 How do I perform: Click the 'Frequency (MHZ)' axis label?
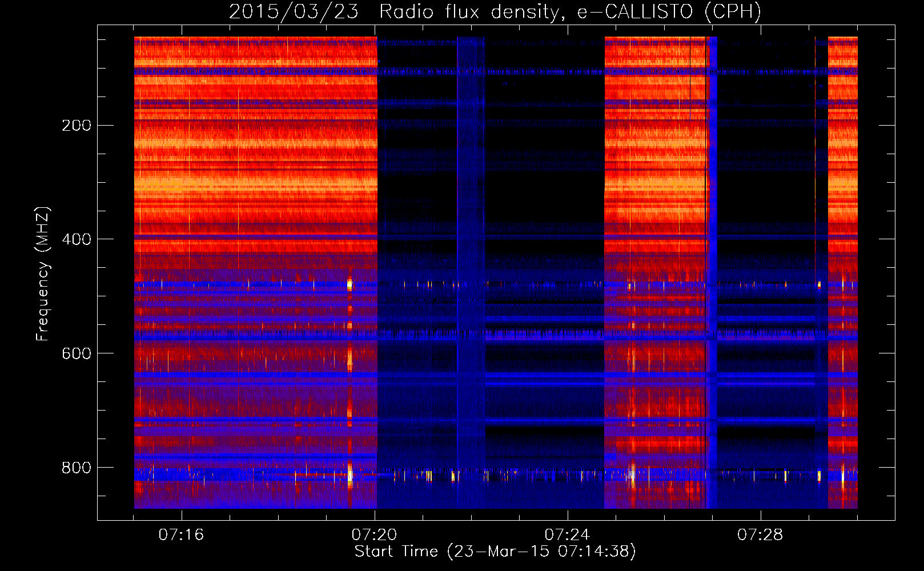click(43, 274)
